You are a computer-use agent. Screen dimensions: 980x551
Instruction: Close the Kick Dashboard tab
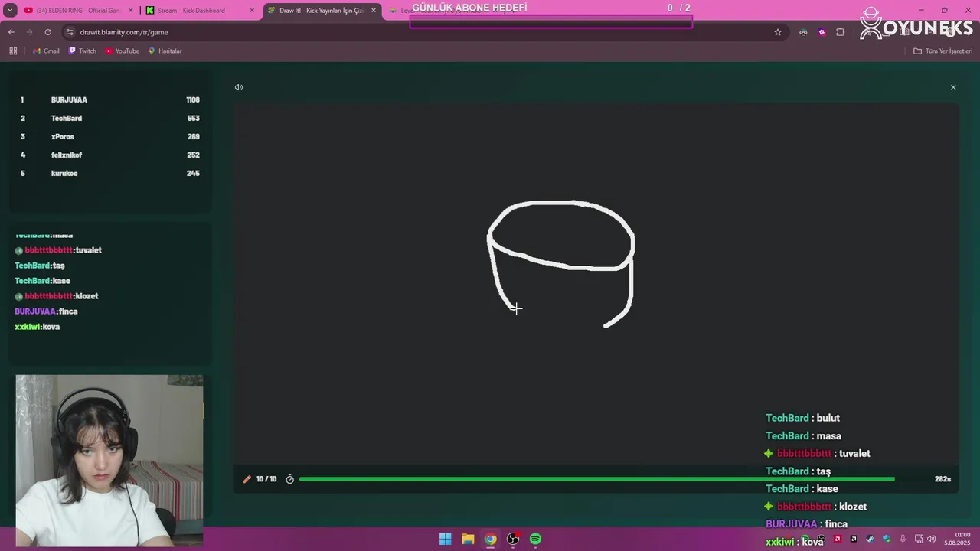tap(252, 11)
